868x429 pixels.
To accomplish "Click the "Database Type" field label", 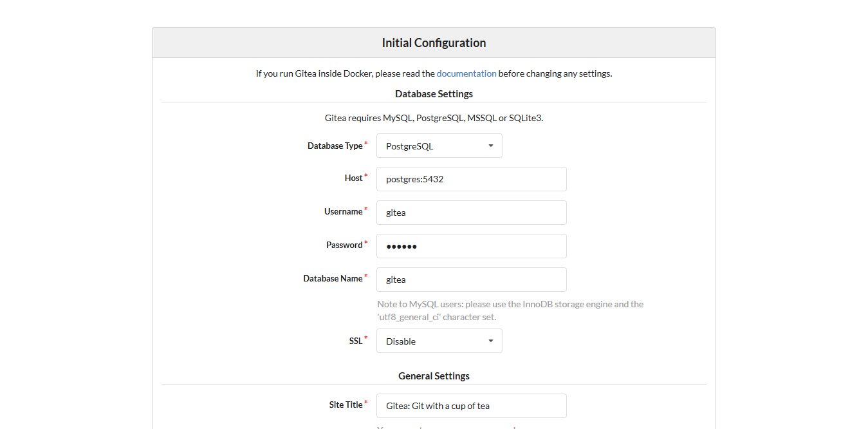I will tap(335, 146).
